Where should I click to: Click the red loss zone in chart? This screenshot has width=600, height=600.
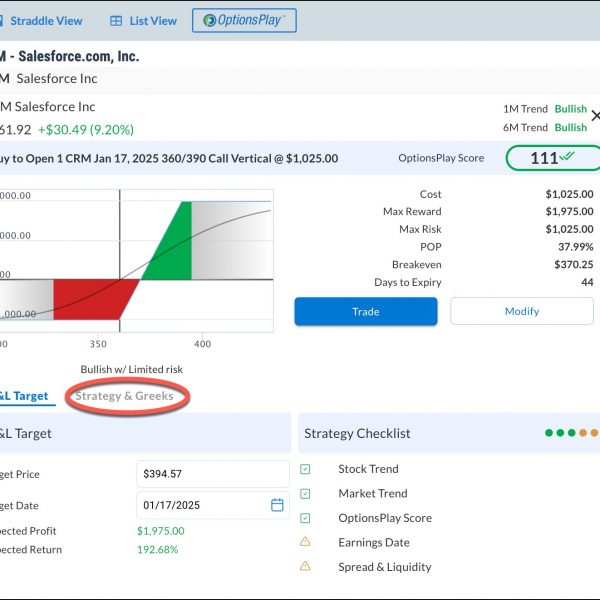pyautogui.click(x=92, y=299)
